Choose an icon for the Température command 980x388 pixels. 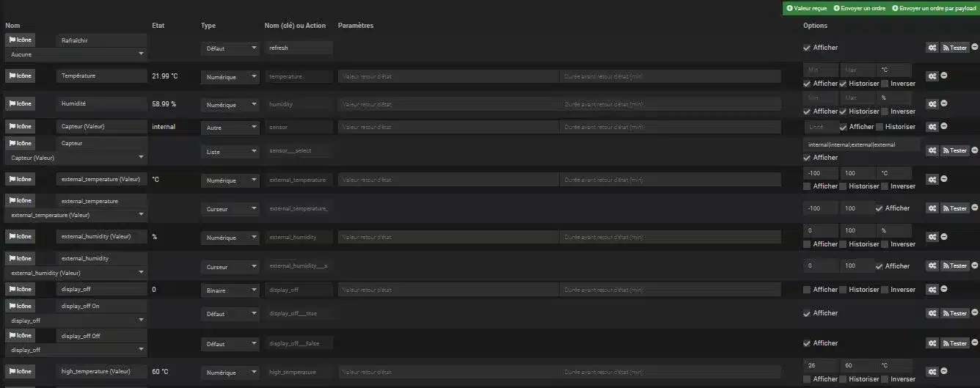[x=21, y=76]
